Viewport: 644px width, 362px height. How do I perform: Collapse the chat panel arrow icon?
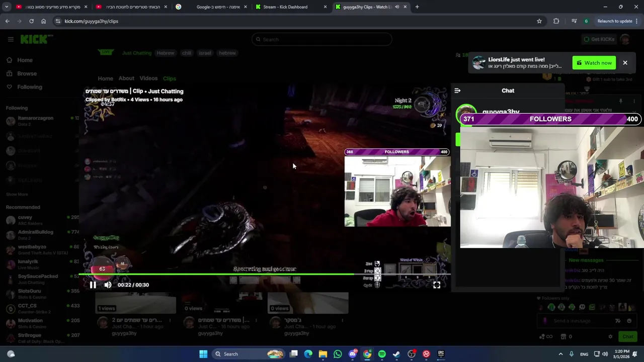[x=457, y=90]
